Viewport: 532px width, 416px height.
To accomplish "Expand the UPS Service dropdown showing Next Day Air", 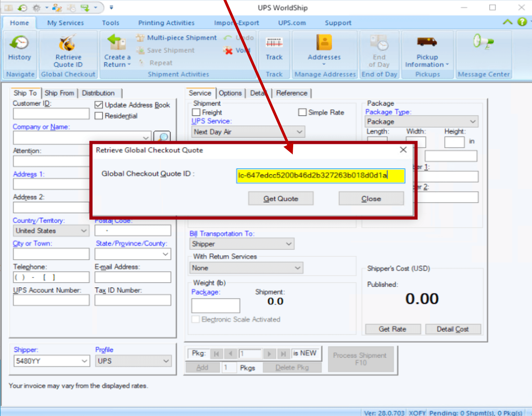I will pos(248,132).
